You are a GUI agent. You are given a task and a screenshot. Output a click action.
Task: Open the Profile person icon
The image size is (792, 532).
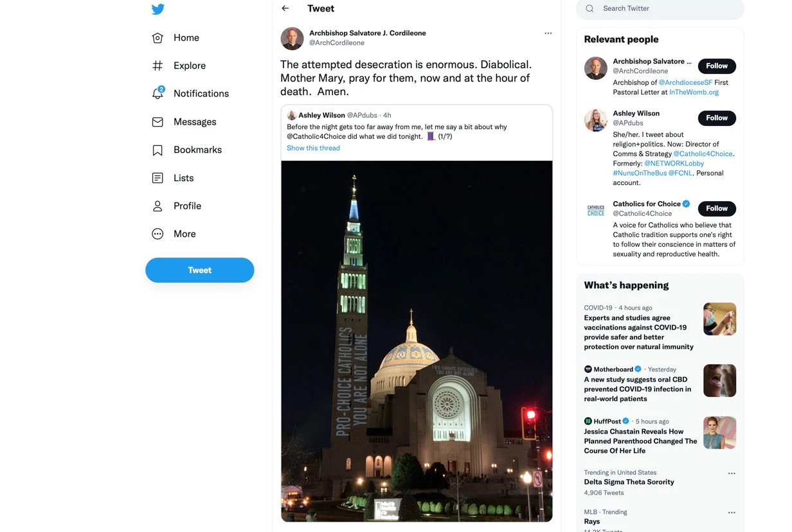157,206
